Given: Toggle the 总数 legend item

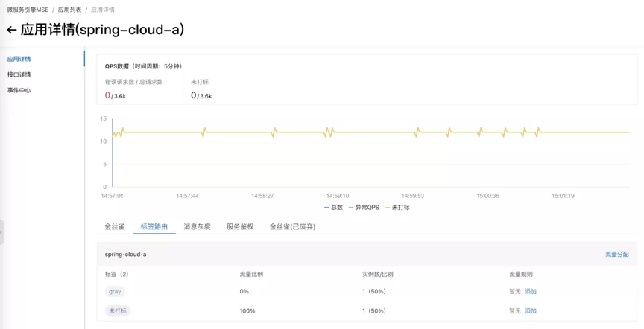Looking at the screenshot, I should (333, 208).
